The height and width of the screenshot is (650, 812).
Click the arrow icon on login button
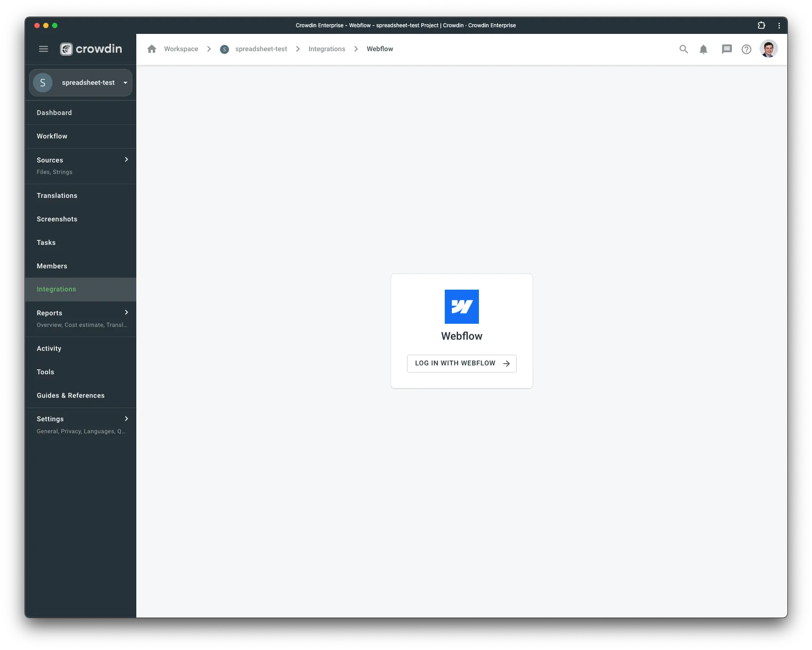click(x=506, y=364)
